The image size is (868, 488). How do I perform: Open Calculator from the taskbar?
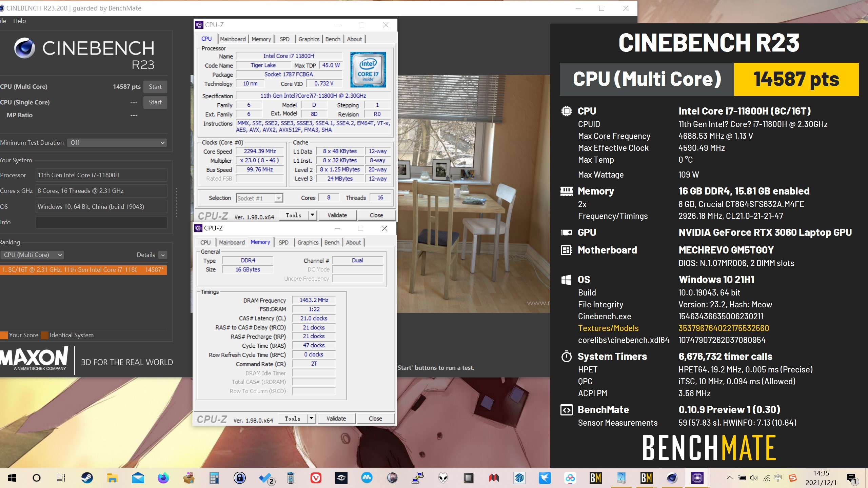coord(214,478)
